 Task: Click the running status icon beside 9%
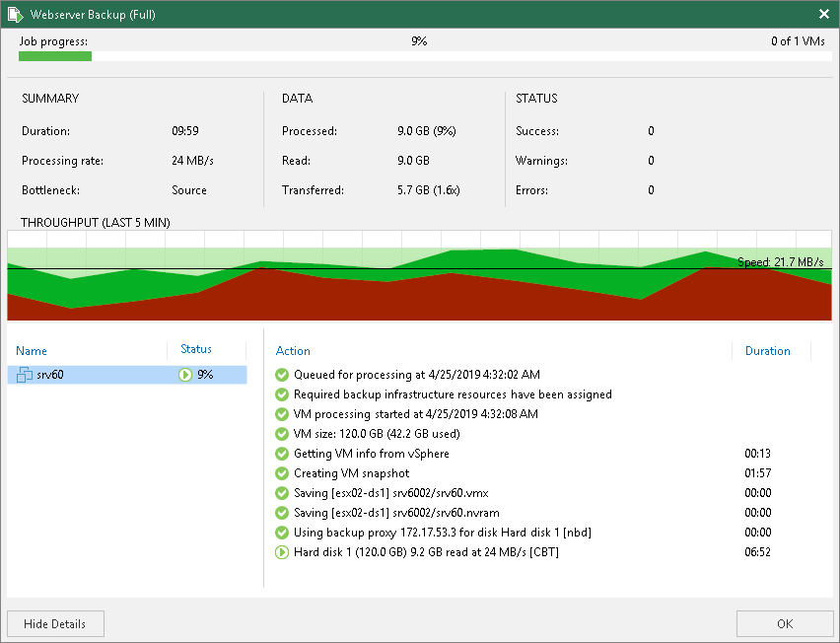tap(184, 375)
